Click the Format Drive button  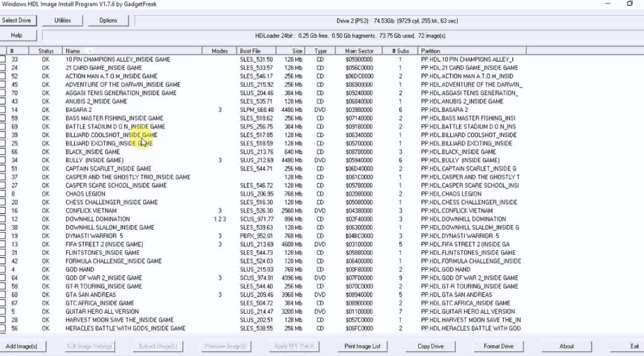[498, 346]
